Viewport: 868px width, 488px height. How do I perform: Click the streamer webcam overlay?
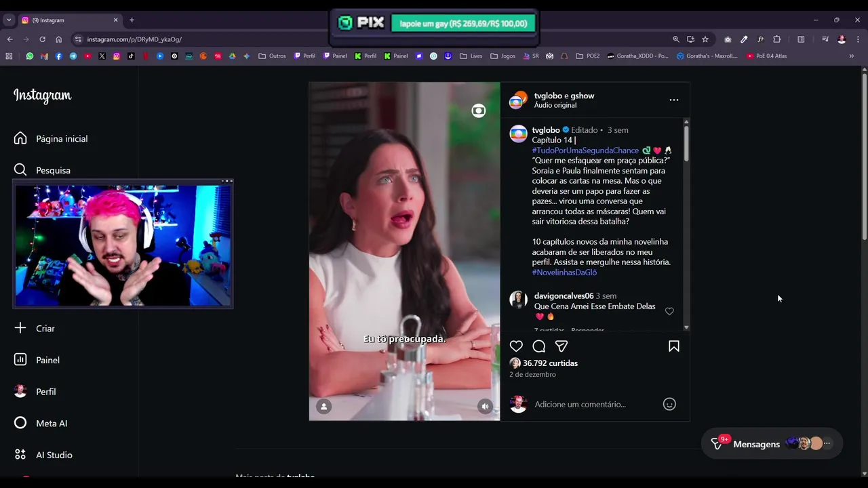[123, 243]
